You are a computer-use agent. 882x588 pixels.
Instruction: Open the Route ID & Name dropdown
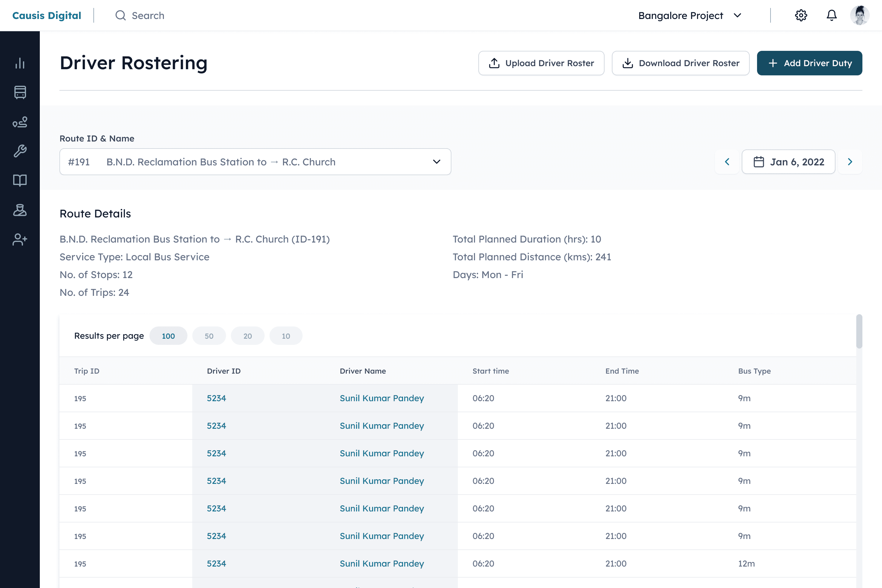(x=255, y=162)
